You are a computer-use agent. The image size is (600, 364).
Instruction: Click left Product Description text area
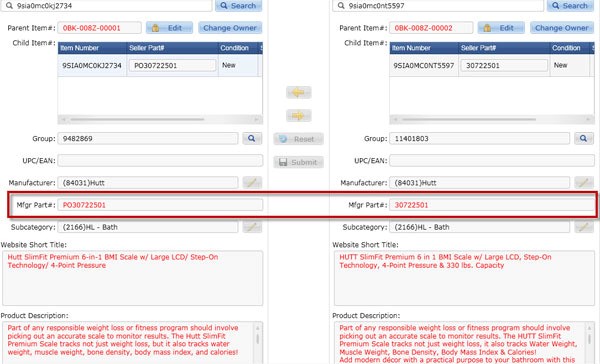point(132,343)
